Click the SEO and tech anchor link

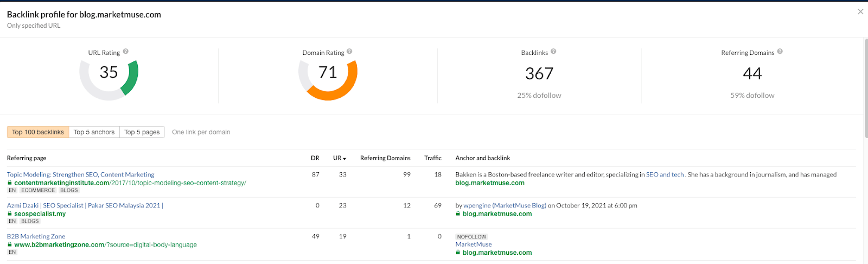(x=665, y=174)
